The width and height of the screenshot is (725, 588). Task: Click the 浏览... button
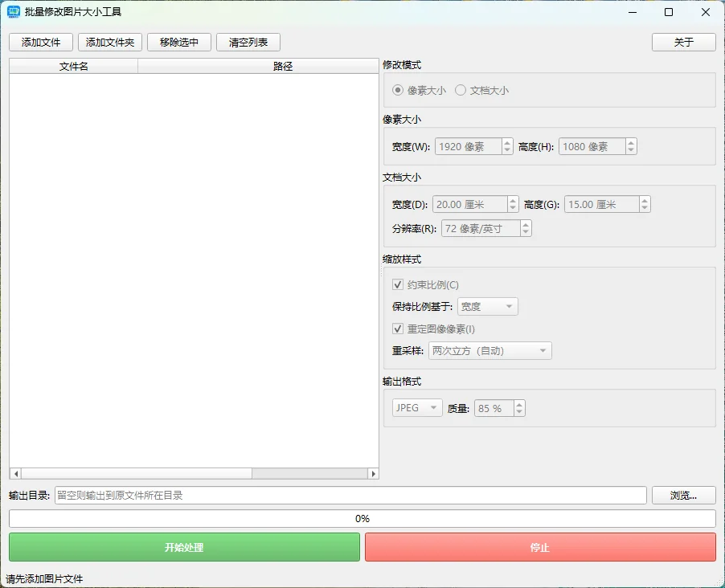684,496
